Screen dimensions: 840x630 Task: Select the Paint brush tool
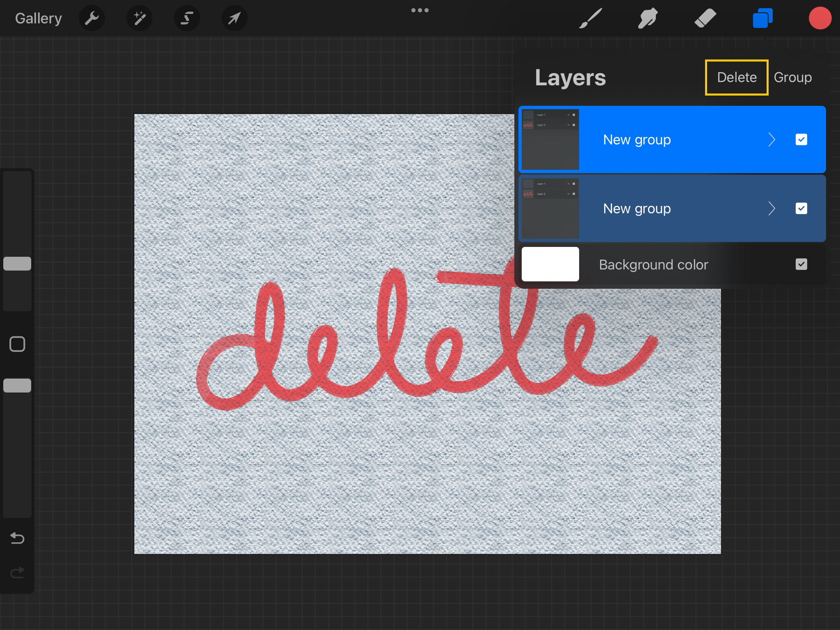(590, 18)
